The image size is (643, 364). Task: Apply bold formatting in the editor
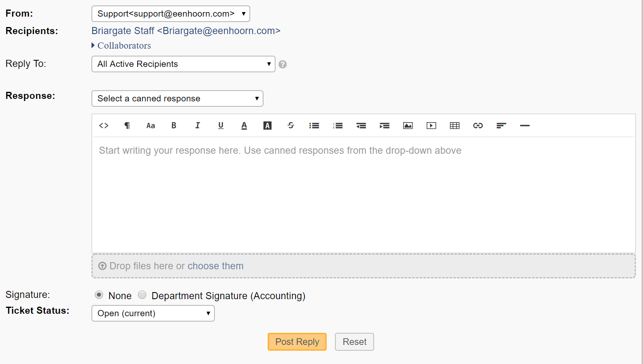174,125
